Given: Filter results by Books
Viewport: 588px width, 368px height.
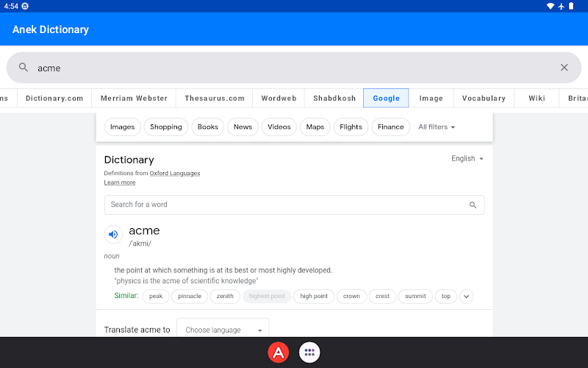Looking at the screenshot, I should click(x=208, y=127).
